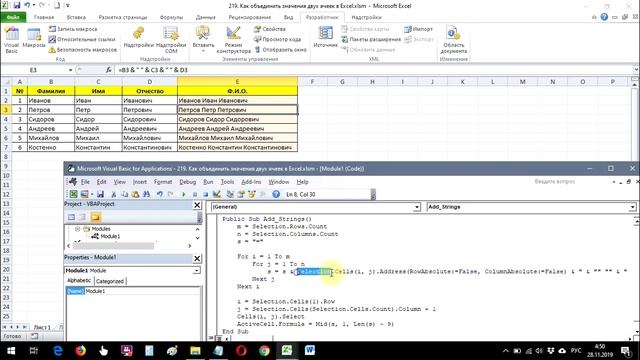640x360 pixels.
Task: Open Project Explorer icon in VBA toolbar
Action: coord(230,194)
